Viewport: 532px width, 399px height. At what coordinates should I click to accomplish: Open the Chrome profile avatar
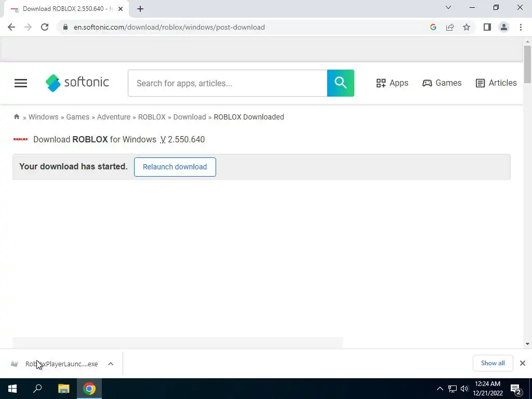tap(504, 27)
